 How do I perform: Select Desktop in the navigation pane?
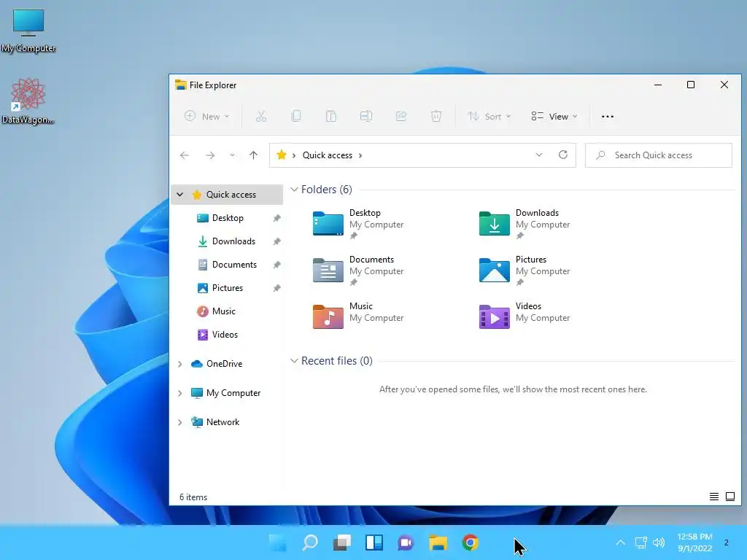228,218
